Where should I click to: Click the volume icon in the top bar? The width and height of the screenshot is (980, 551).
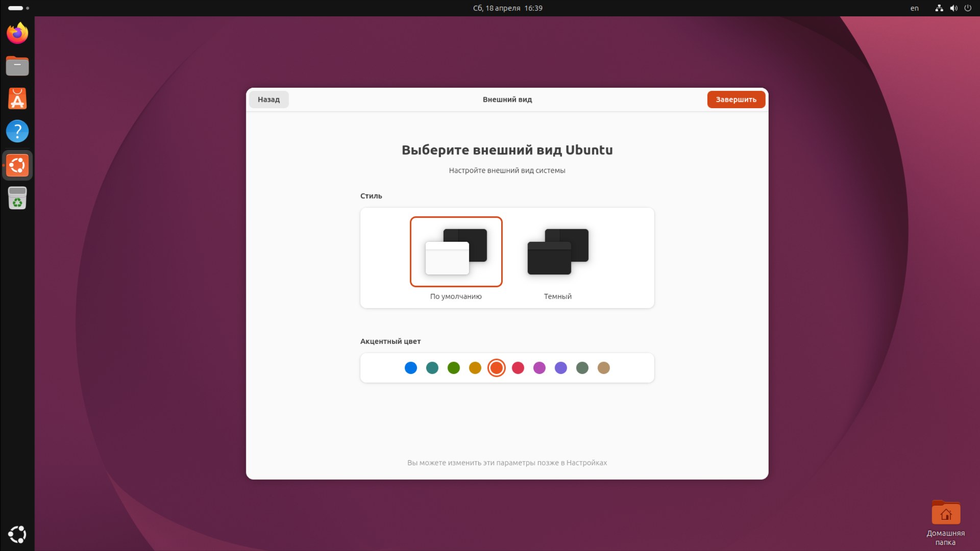953,8
